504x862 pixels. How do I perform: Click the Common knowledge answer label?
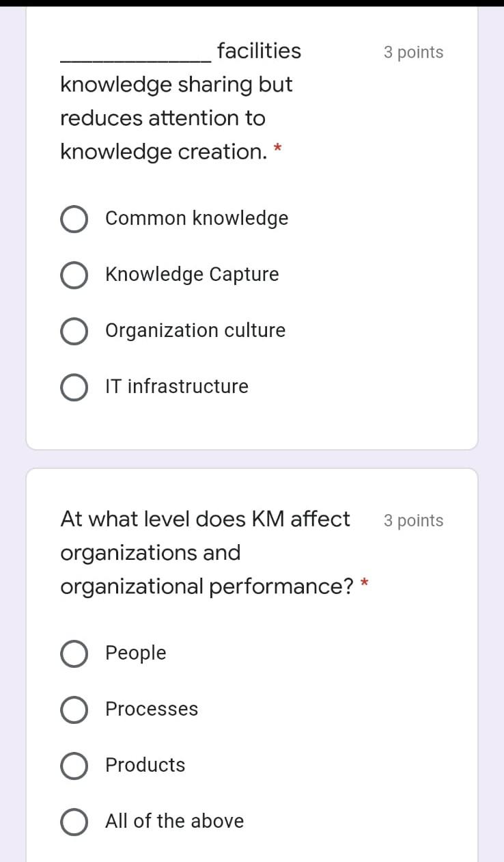click(196, 218)
